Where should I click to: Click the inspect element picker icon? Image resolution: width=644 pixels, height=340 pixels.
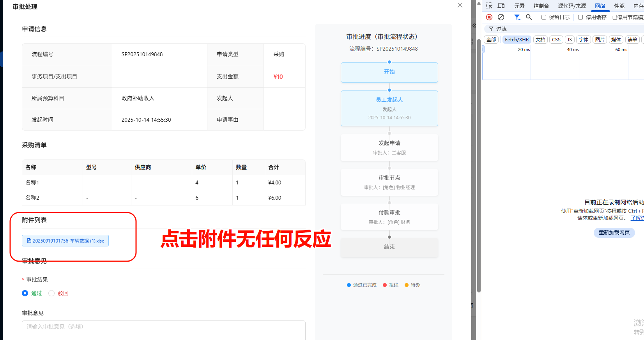point(489,6)
